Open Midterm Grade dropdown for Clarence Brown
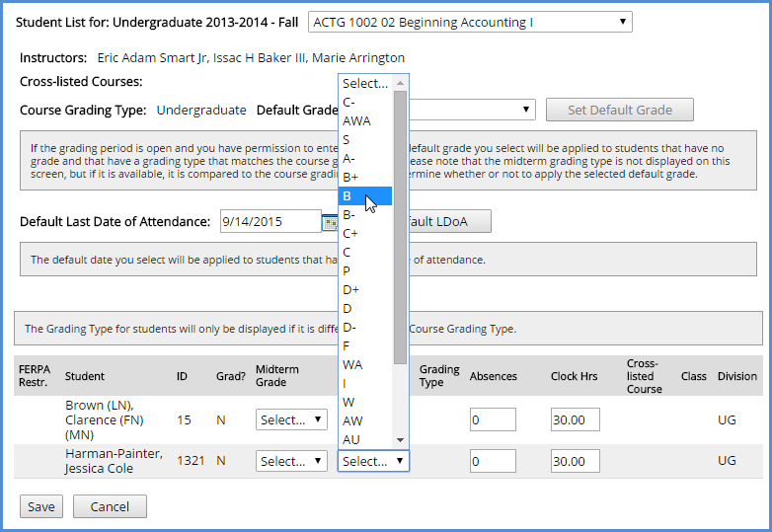The image size is (772, 532). [291, 419]
